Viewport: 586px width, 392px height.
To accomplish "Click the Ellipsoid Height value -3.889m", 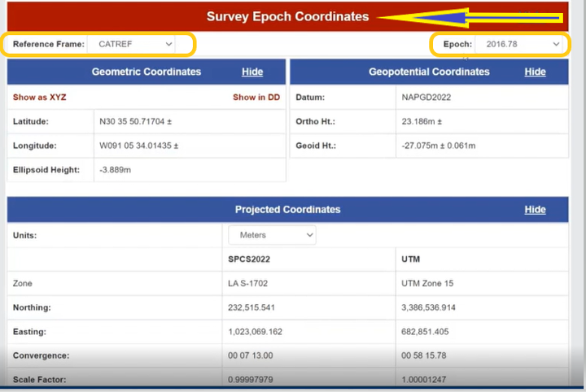I will 116,169.
